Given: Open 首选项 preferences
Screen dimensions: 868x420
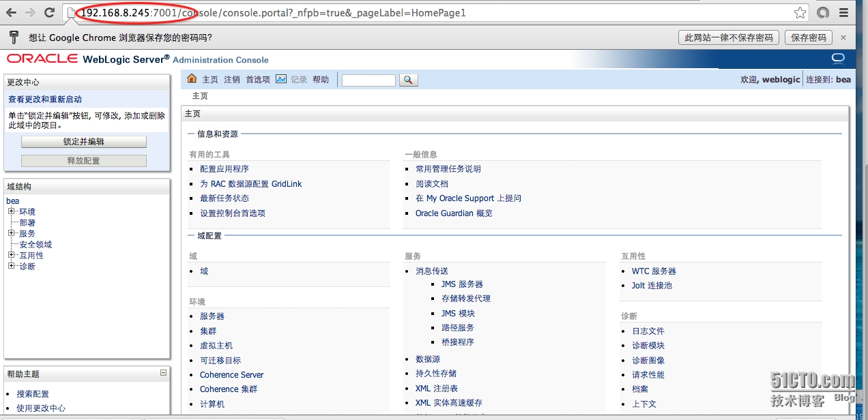Looking at the screenshot, I should click(258, 80).
